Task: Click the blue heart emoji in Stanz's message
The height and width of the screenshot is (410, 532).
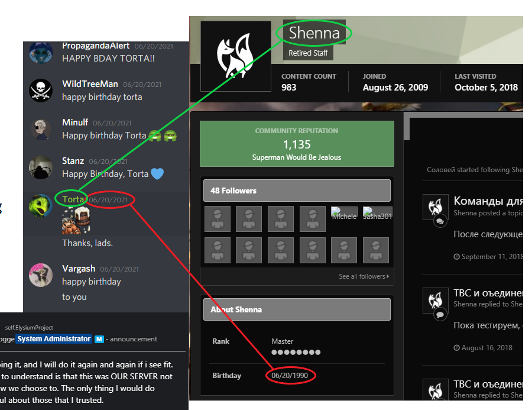Action: pyautogui.click(x=157, y=173)
